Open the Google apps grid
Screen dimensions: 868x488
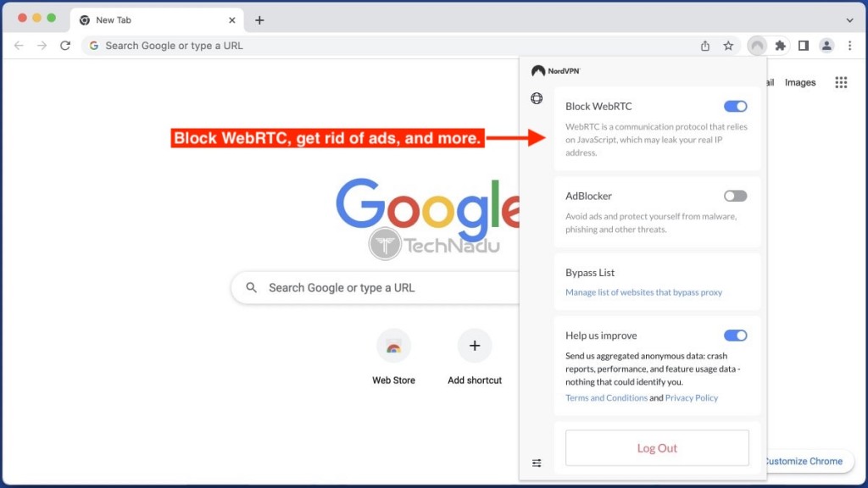tap(841, 82)
